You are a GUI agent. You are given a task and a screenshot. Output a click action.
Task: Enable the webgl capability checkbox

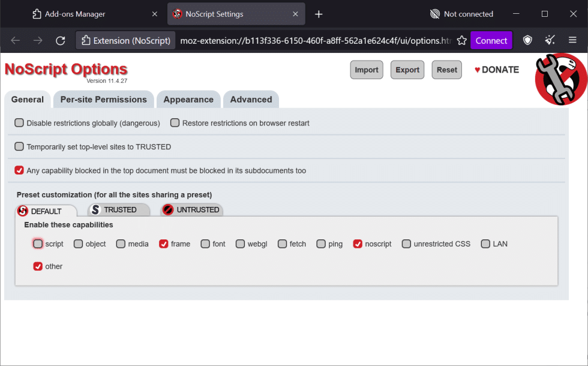point(240,244)
